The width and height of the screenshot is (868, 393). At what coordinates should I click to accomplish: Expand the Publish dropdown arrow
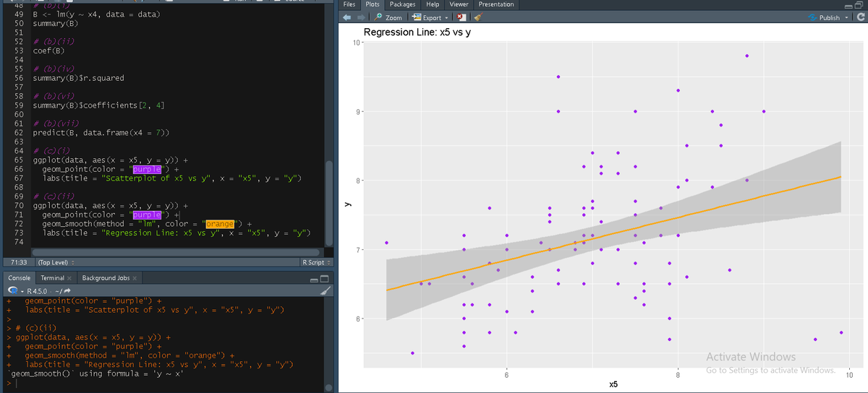pyautogui.click(x=847, y=17)
